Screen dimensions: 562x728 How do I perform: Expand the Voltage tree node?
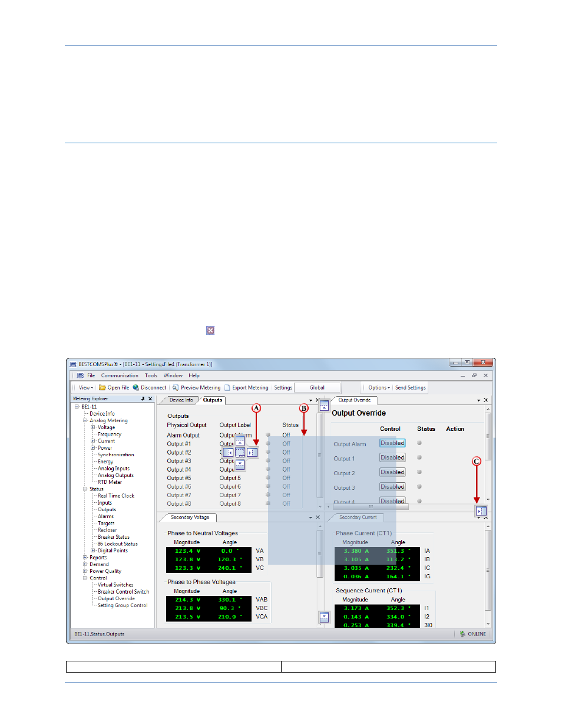point(93,427)
